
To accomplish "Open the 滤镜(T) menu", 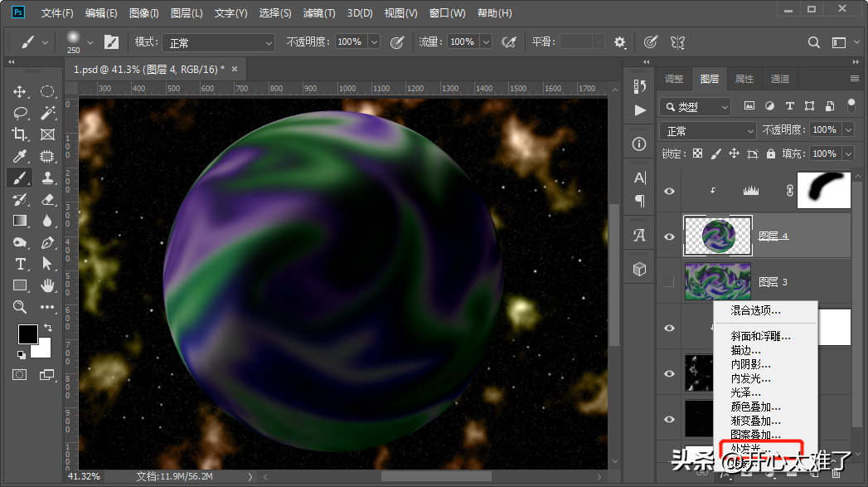I will pos(319,13).
